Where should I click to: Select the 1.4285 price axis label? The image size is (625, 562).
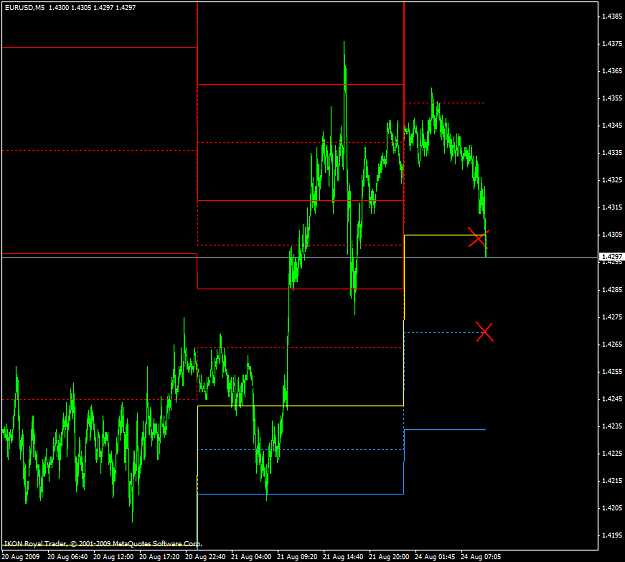pyautogui.click(x=612, y=290)
